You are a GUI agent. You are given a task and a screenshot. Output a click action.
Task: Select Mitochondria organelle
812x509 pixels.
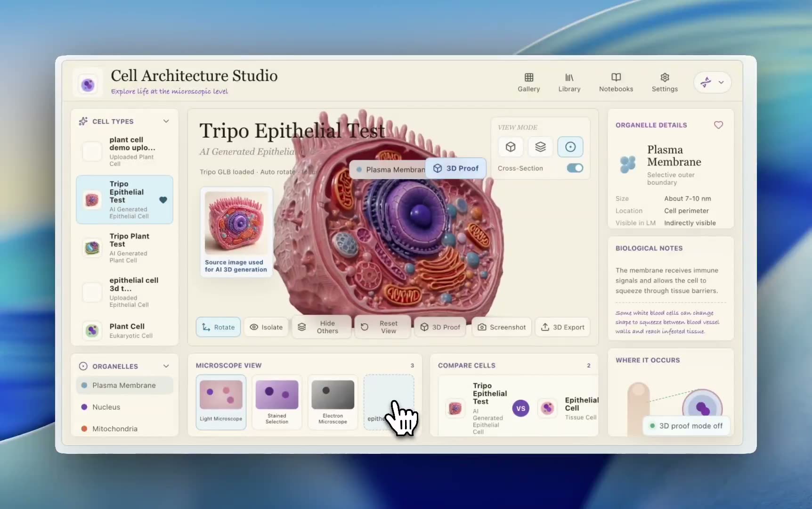[x=124, y=428]
